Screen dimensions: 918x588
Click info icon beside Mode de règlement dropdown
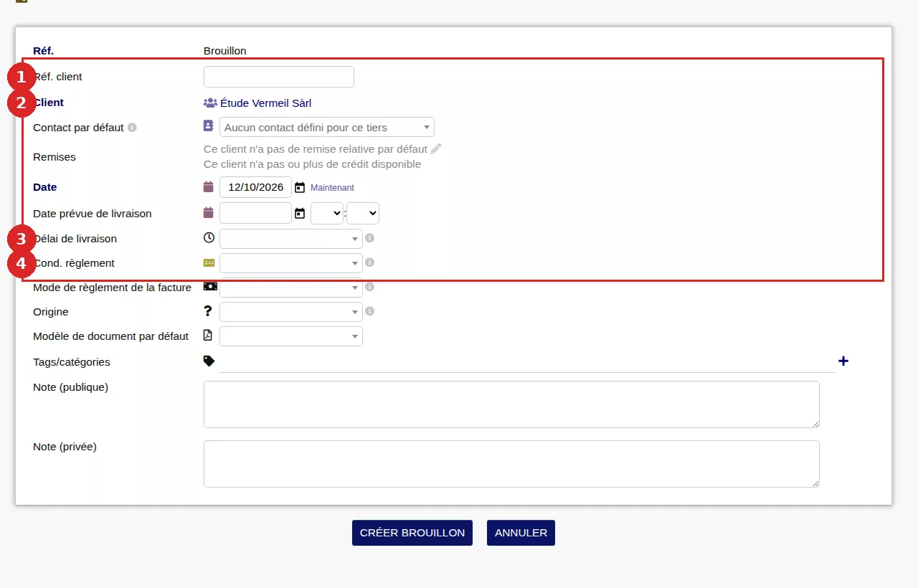tap(369, 287)
